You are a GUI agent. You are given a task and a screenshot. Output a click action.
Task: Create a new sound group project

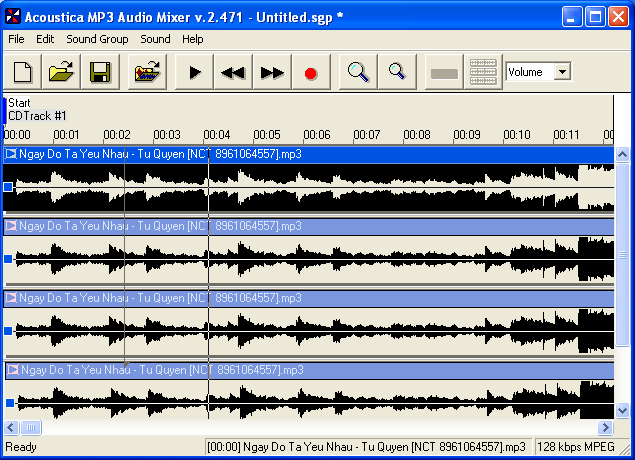tap(24, 72)
